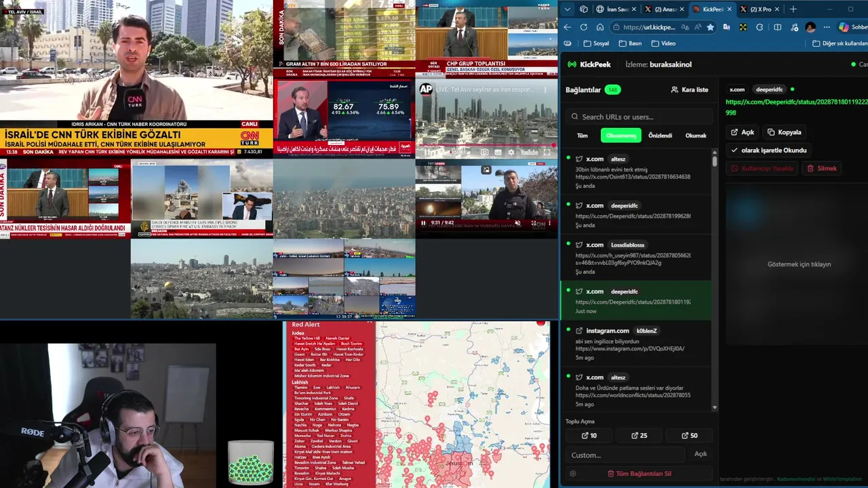The image size is (868, 488).
Task: Click the AP live video options dots
Action: pos(545,89)
